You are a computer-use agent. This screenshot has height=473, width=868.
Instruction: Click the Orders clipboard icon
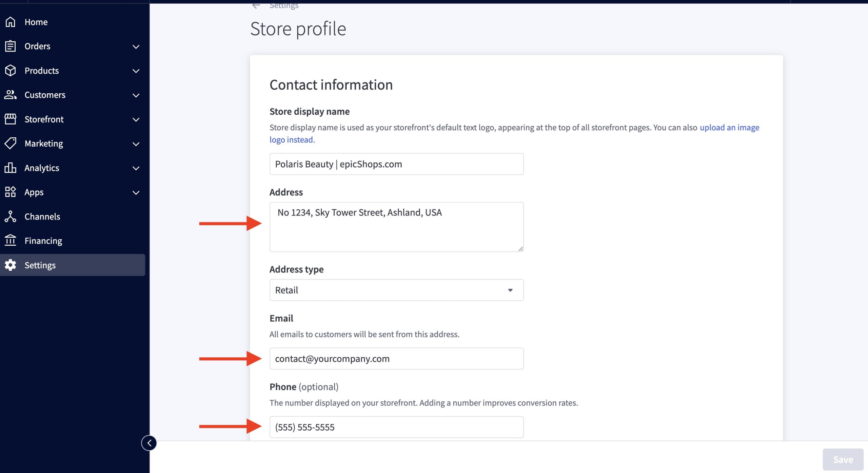pyautogui.click(x=10, y=46)
